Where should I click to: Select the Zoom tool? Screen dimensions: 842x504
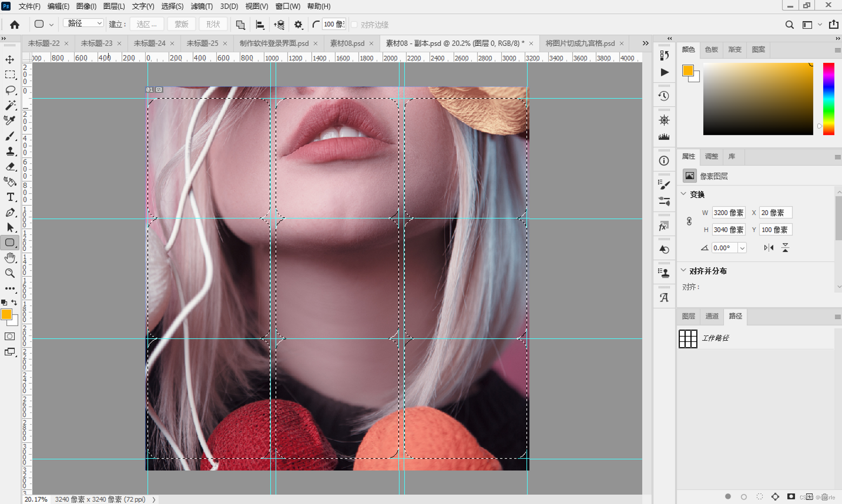(10, 273)
